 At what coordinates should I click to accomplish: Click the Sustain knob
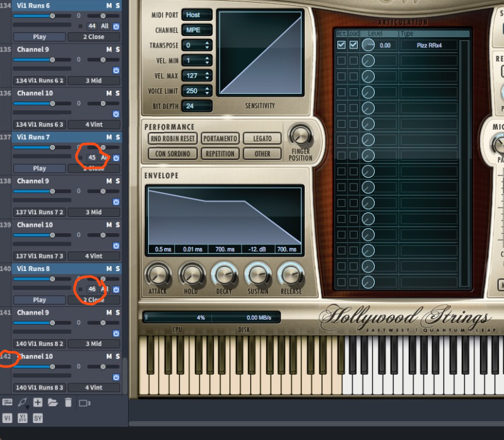[258, 275]
